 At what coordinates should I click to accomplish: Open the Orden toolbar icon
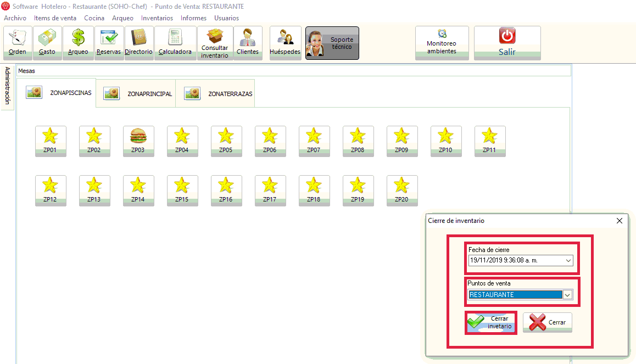click(18, 42)
